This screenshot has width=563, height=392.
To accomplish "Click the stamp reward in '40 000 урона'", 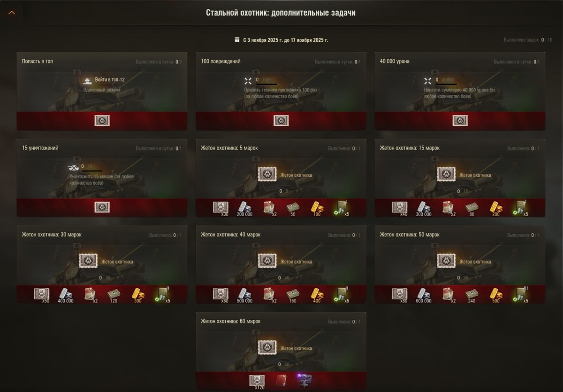I will [x=460, y=121].
